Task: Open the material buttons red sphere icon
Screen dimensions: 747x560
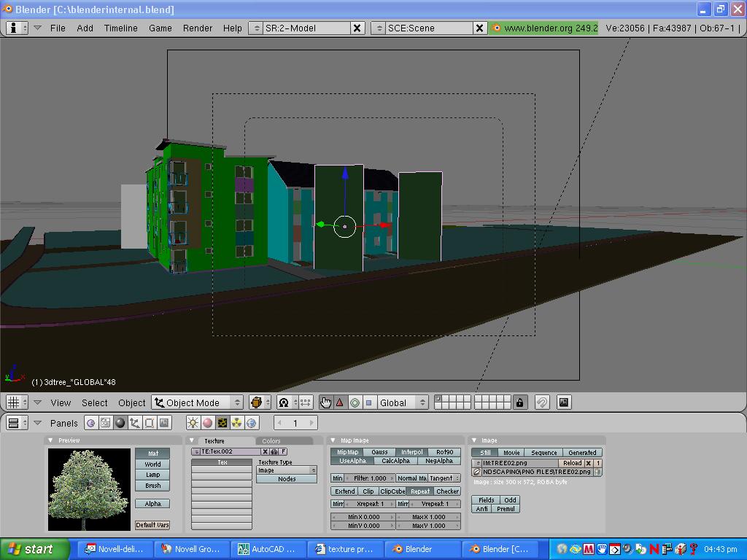Action: click(208, 423)
